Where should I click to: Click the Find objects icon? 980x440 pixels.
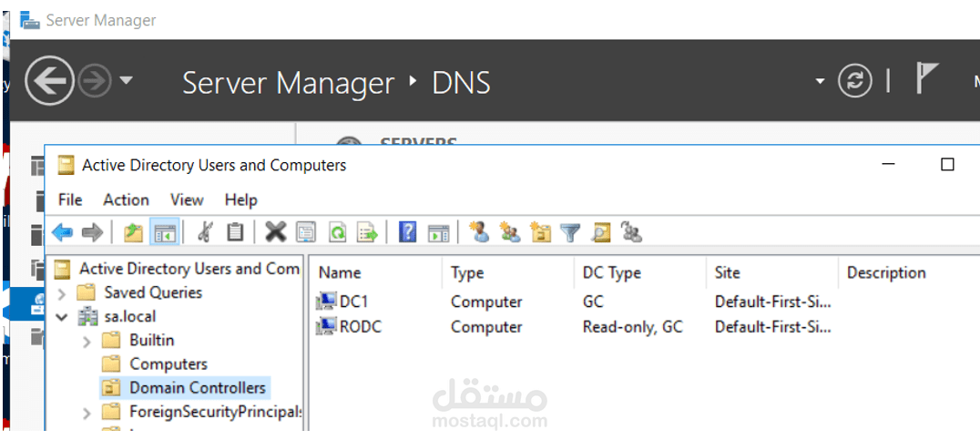click(x=600, y=233)
